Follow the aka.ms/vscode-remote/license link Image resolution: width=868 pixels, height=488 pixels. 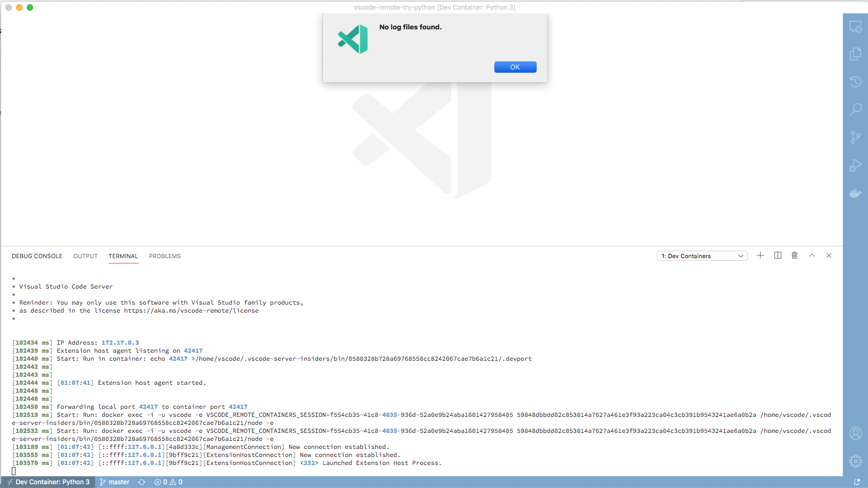[x=191, y=311]
